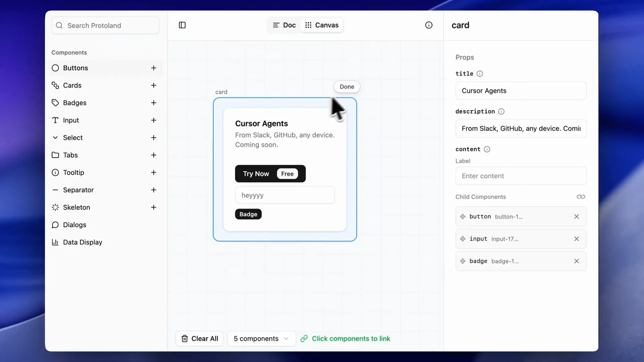Click the Child Components link icon
644x362 pixels.
(x=581, y=197)
